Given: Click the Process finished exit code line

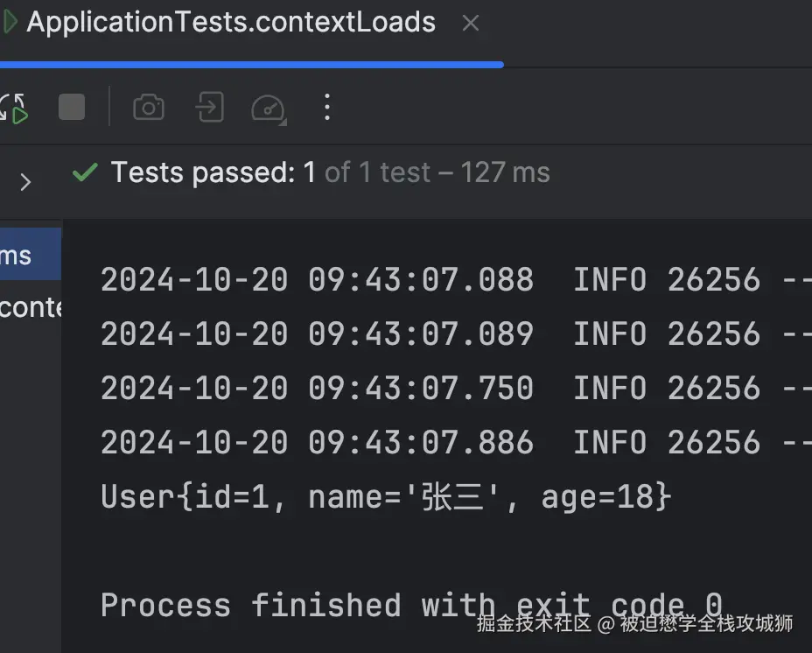Looking at the screenshot, I should pyautogui.click(x=411, y=606).
